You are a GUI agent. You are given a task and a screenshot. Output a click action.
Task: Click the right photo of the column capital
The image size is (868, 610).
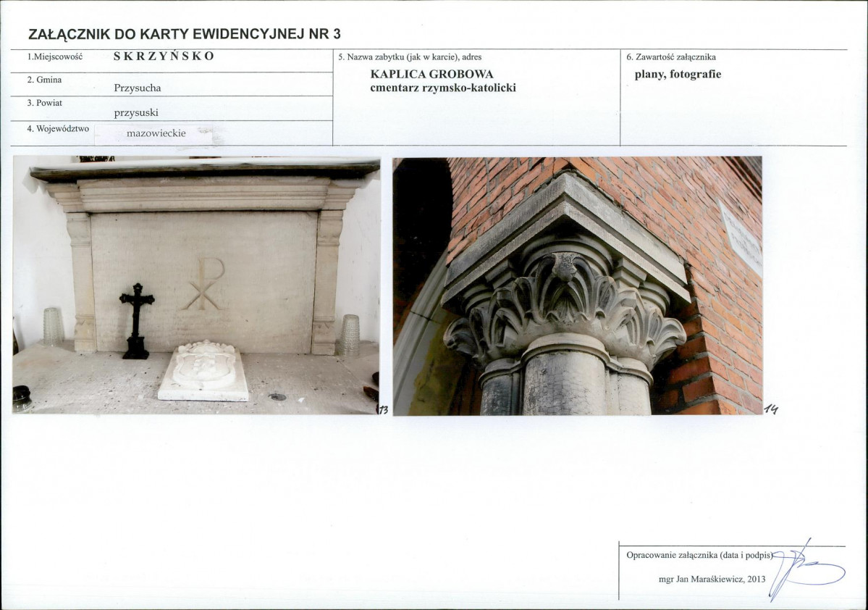tap(577, 285)
